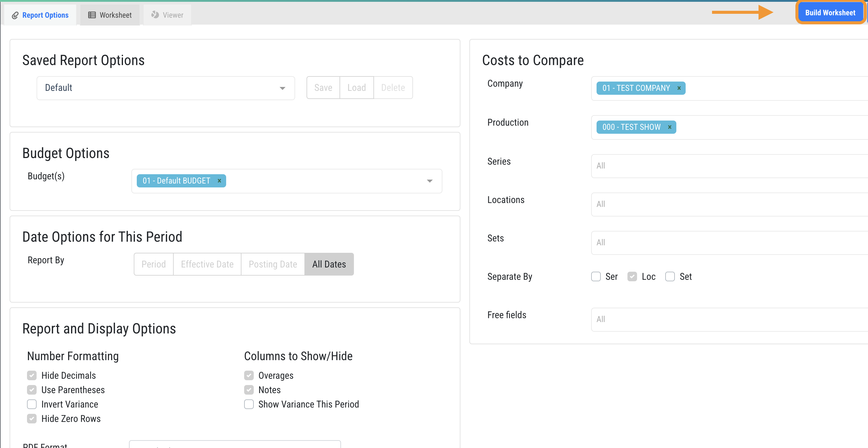Image resolution: width=868 pixels, height=448 pixels.
Task: Open the Default saved report dropdown
Action: point(166,88)
